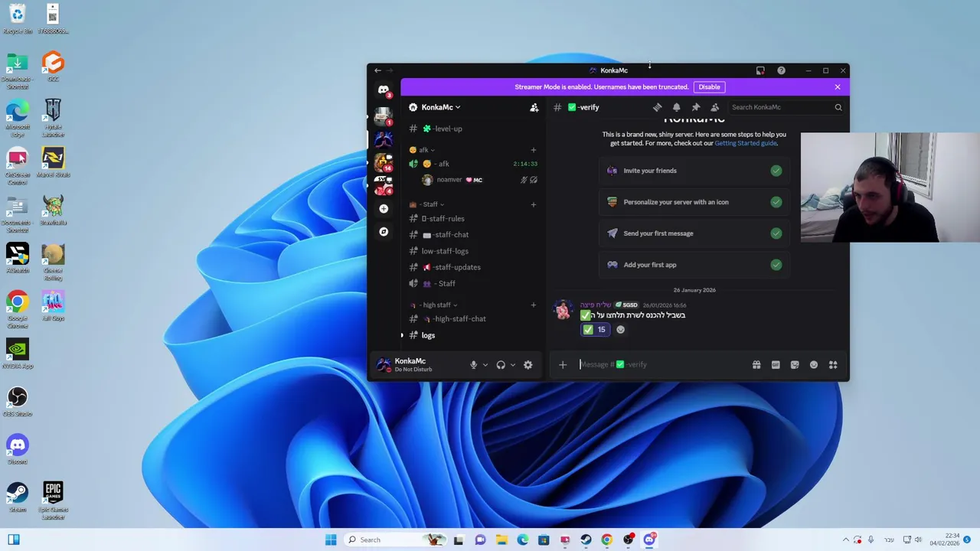Click plus attachment button in message bar
Viewport: 980px width, 551px height.
click(563, 365)
